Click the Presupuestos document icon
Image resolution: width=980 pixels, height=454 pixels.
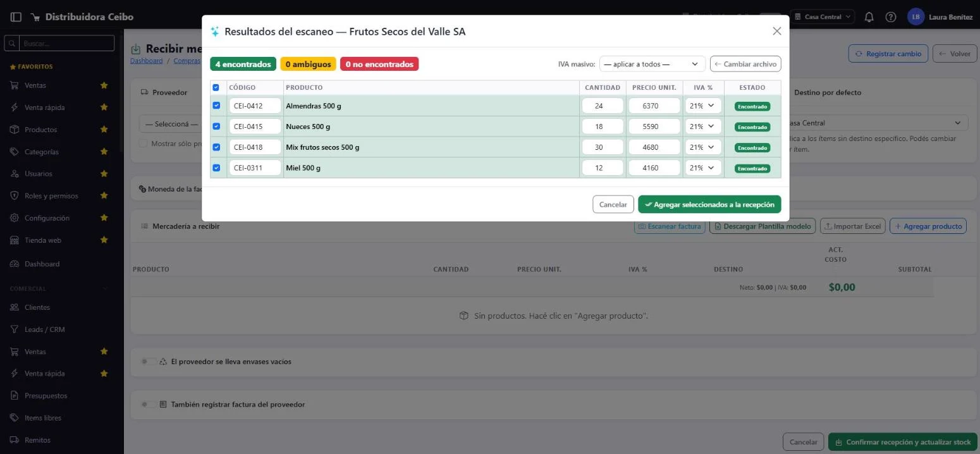tap(14, 396)
